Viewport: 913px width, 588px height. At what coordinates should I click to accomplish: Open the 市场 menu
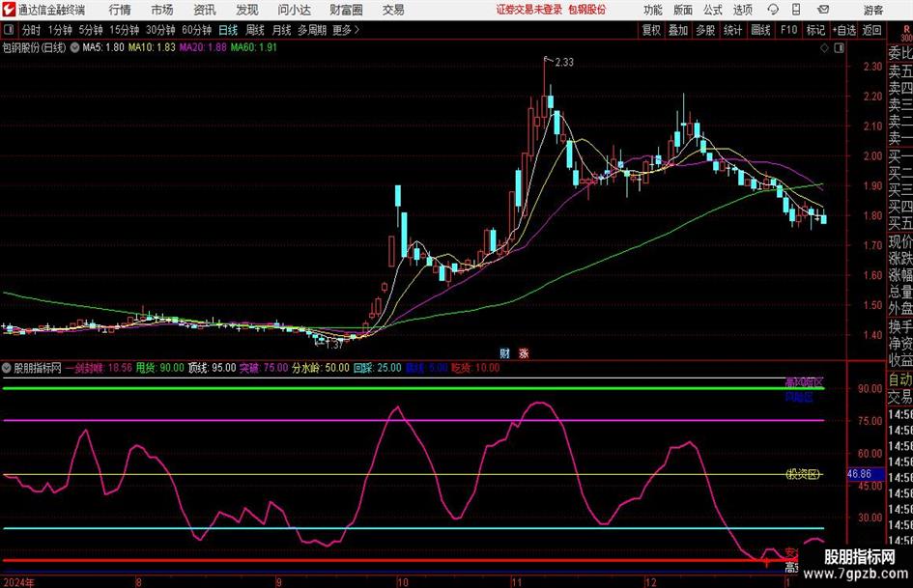162,10
